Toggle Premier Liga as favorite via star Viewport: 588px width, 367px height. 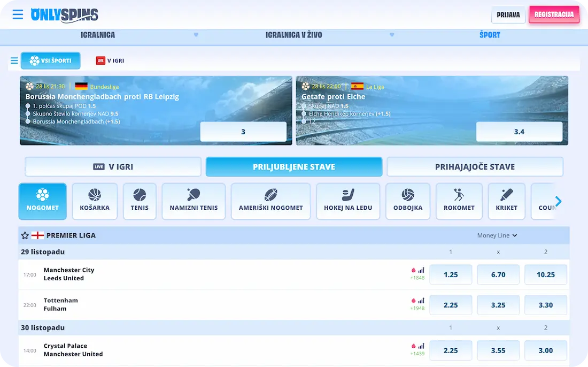click(25, 235)
